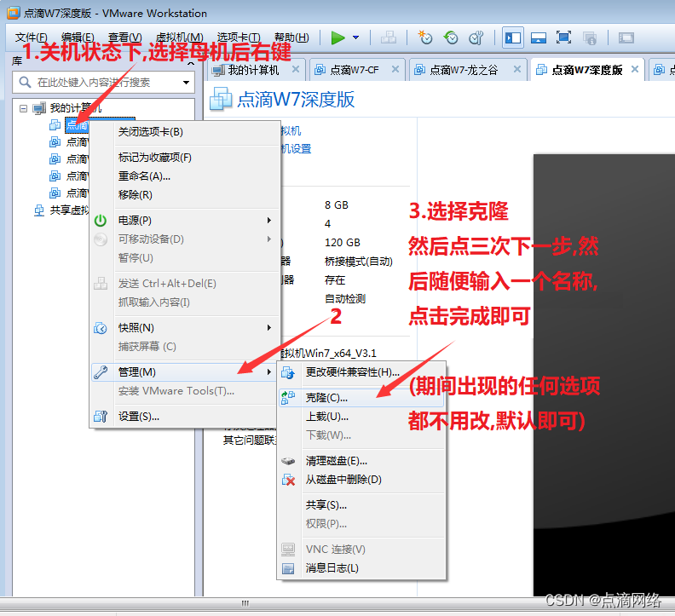Open the 文件(F) menu
Image resolution: width=675 pixels, height=616 pixels.
(32, 37)
